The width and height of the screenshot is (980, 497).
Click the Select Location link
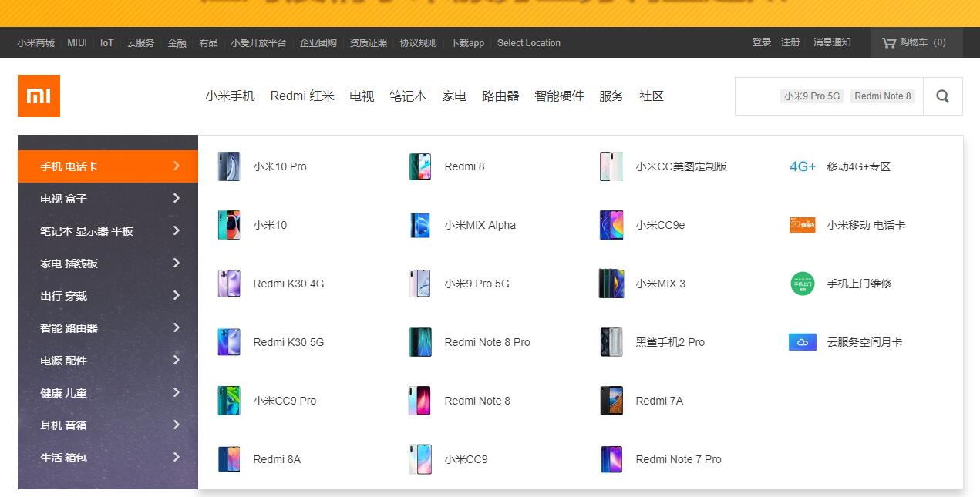pyautogui.click(x=529, y=43)
